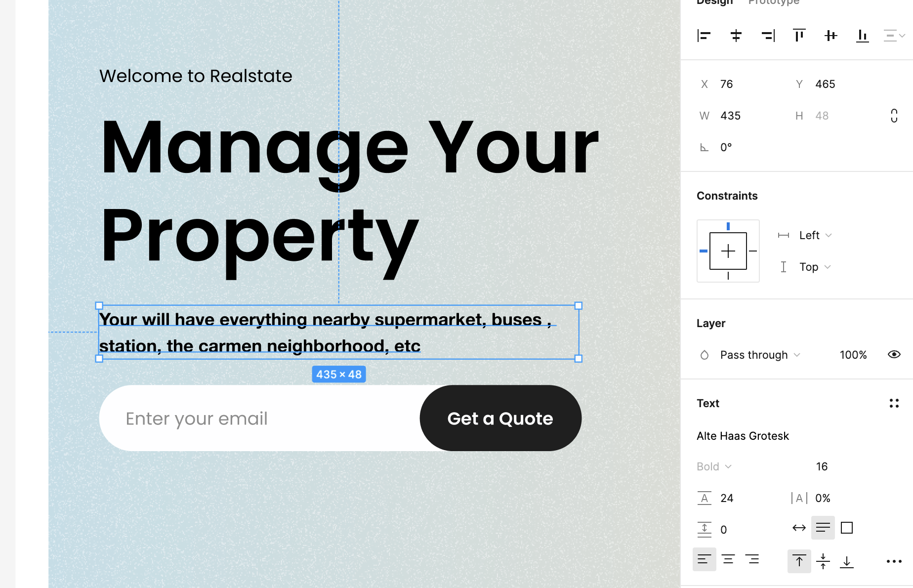Click the Get a Quote button
The width and height of the screenshot is (913, 588).
tap(500, 419)
